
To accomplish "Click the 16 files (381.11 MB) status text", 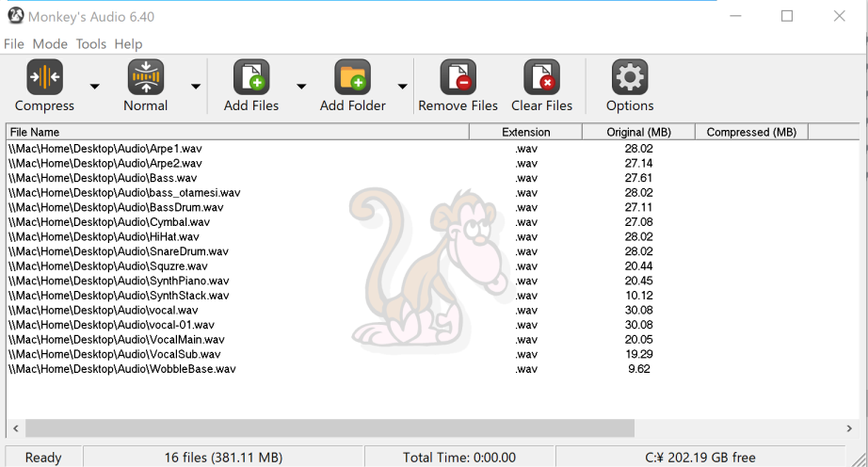I will coord(224,458).
